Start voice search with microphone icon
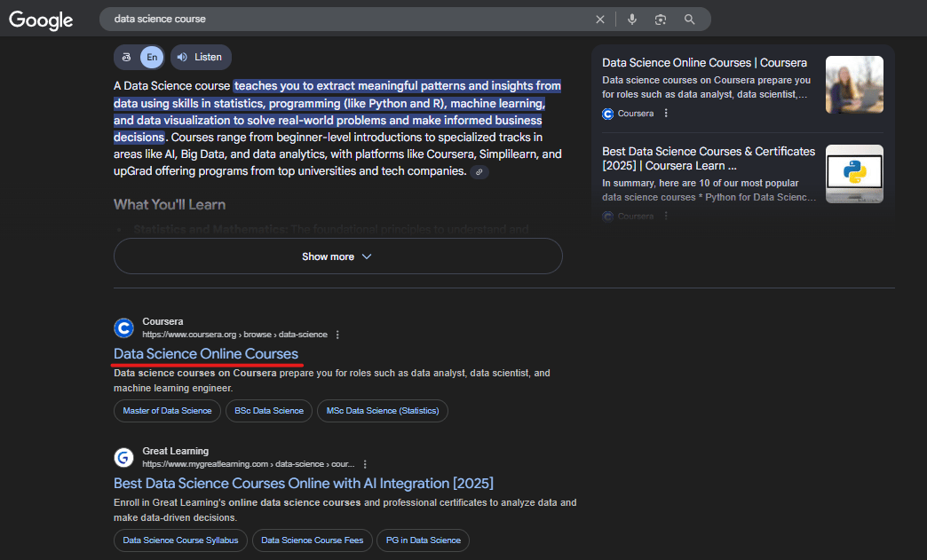Viewport: 927px width, 560px height. tap(632, 20)
